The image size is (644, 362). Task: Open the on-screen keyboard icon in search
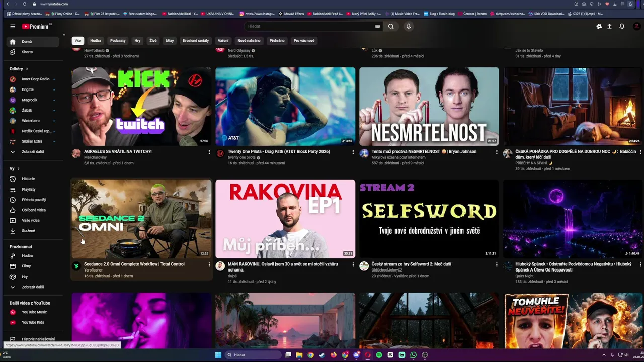tap(377, 26)
